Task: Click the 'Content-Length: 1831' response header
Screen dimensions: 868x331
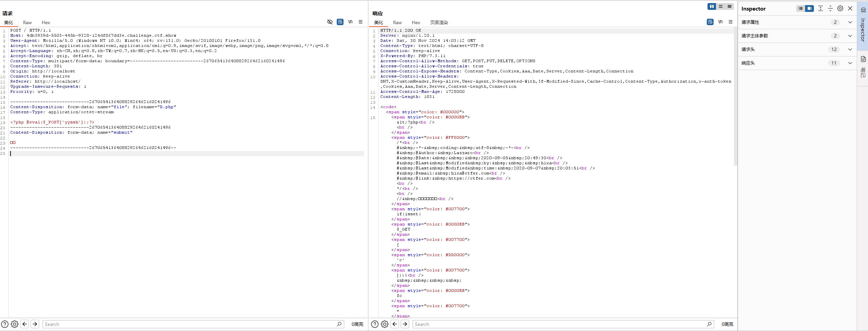Action: pyautogui.click(x=407, y=97)
